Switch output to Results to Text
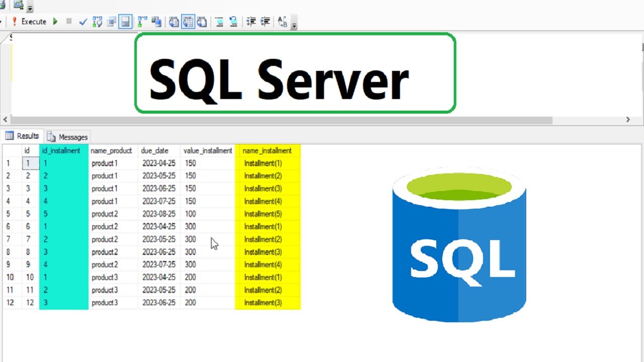This screenshot has width=644, height=362. click(x=174, y=22)
